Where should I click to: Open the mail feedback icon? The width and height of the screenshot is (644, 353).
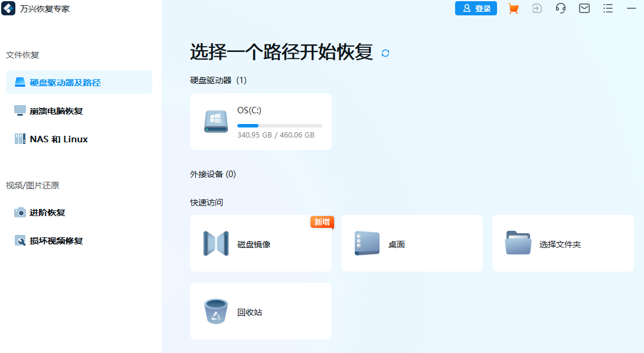click(584, 8)
